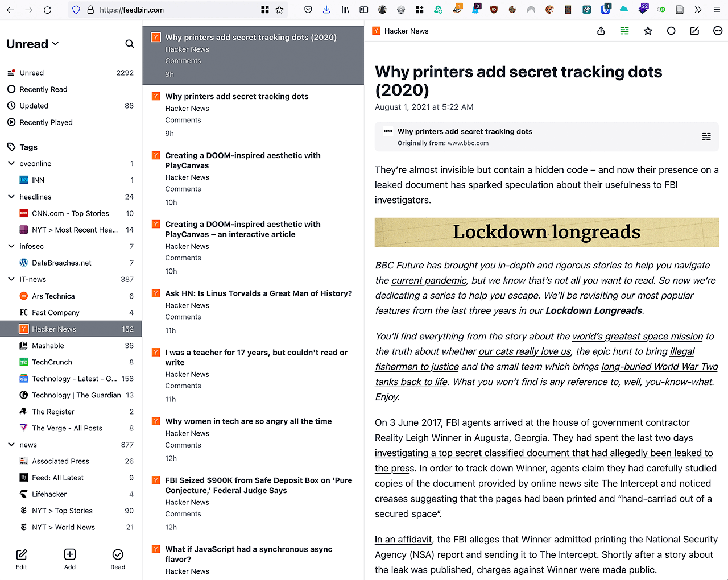
Task: Toggle the view icon beside the BBC source
Action: pyautogui.click(x=706, y=136)
